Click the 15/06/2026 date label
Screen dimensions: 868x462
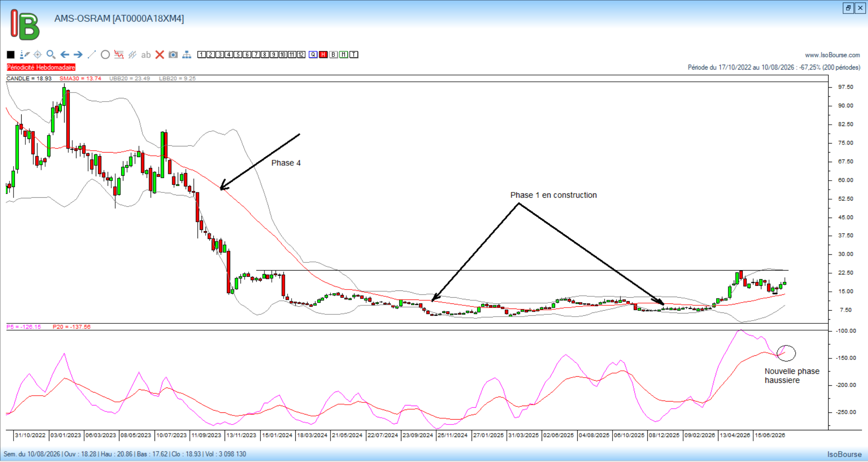[770, 435]
